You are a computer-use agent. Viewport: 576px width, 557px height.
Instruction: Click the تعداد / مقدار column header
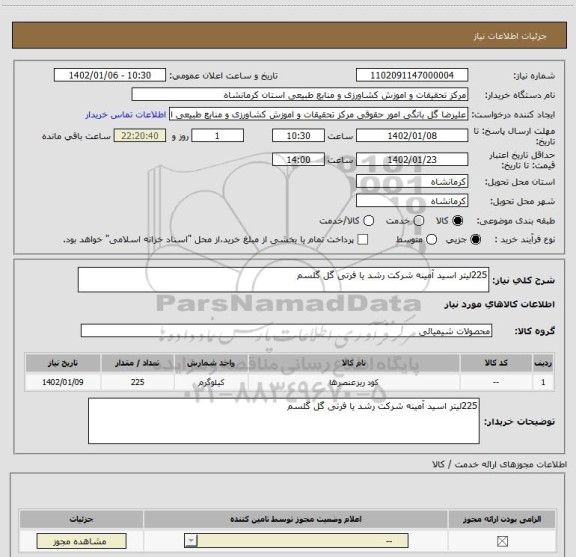[x=137, y=363]
